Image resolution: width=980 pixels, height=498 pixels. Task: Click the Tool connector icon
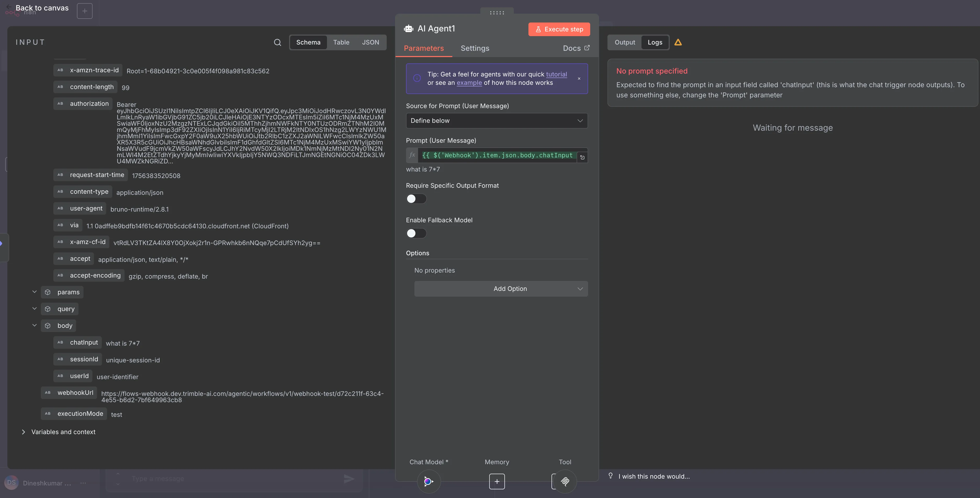point(565,481)
